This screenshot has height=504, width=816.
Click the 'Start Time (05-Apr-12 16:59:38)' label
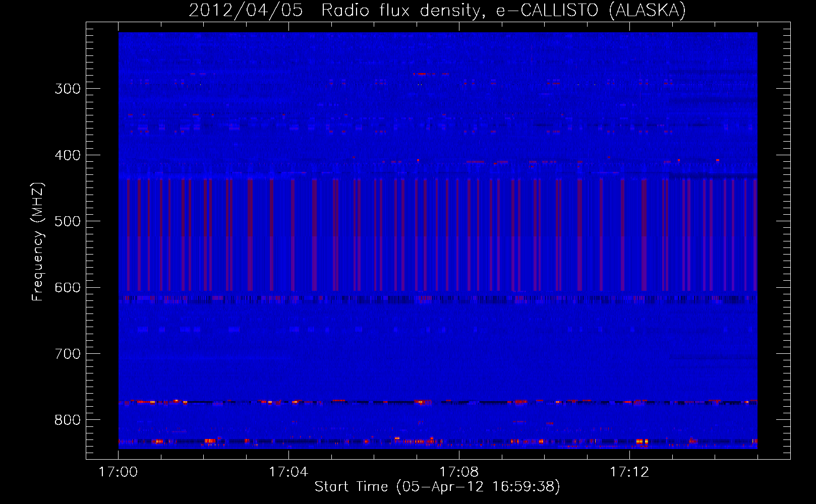pos(437,487)
